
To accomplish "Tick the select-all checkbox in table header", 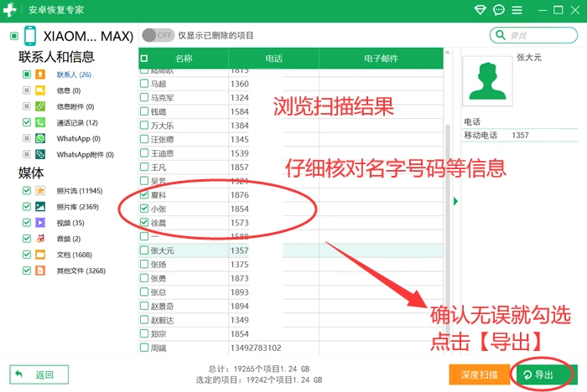I will click(144, 59).
